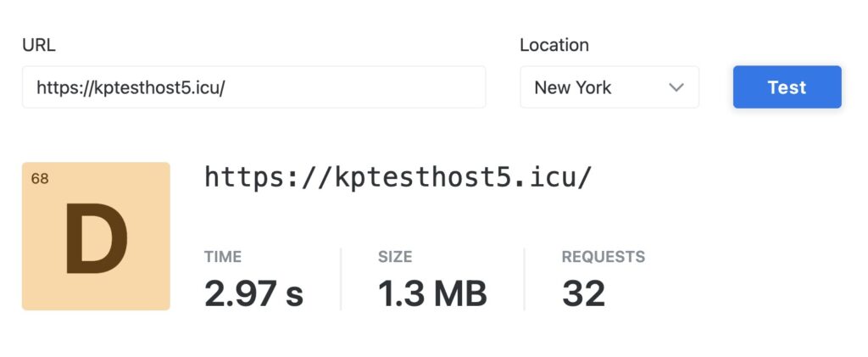The width and height of the screenshot is (868, 357).
Task: Click the chevron arrow in the Location selector
Action: [x=676, y=87]
